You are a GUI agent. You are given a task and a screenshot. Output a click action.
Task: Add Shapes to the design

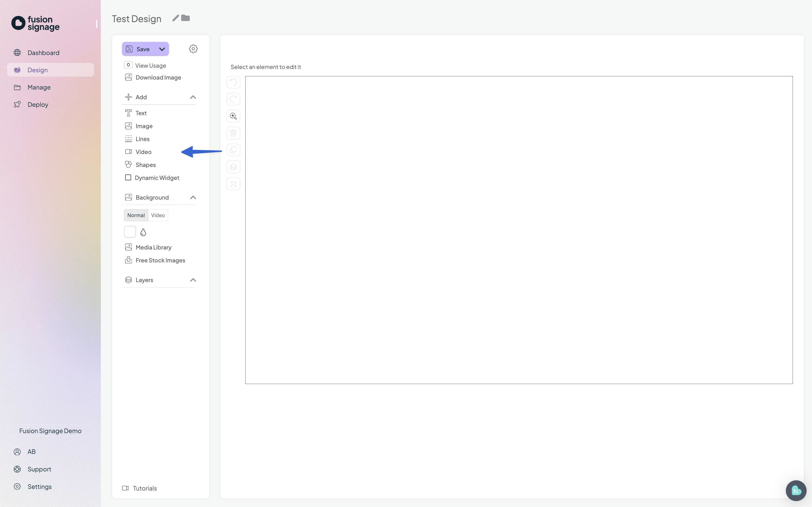[140, 165]
